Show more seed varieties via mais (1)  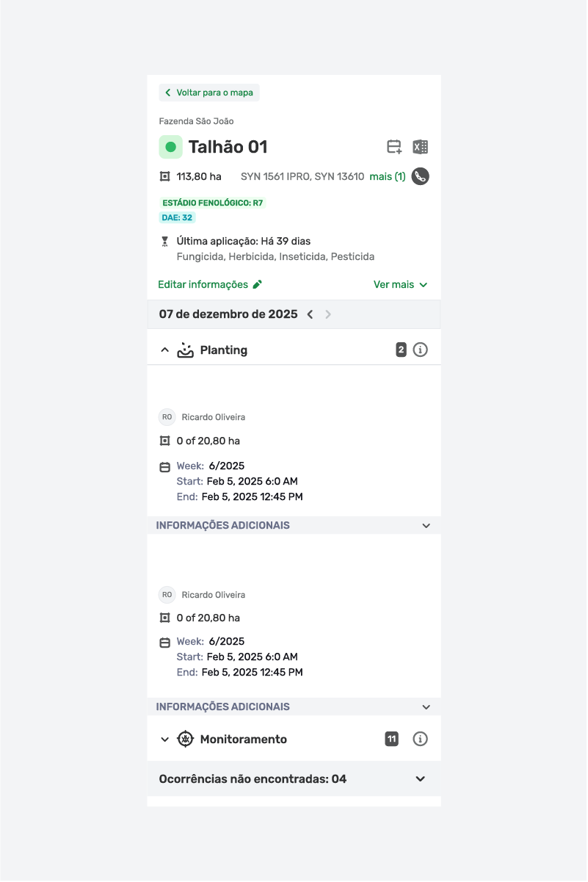(x=388, y=176)
